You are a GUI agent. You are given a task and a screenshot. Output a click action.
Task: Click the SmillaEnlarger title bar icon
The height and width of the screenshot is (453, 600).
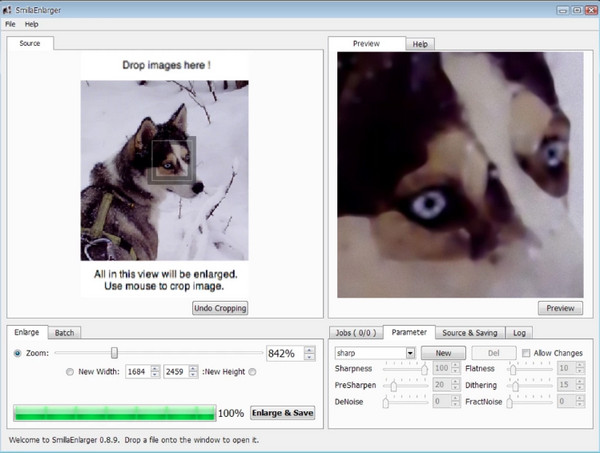click(7, 10)
